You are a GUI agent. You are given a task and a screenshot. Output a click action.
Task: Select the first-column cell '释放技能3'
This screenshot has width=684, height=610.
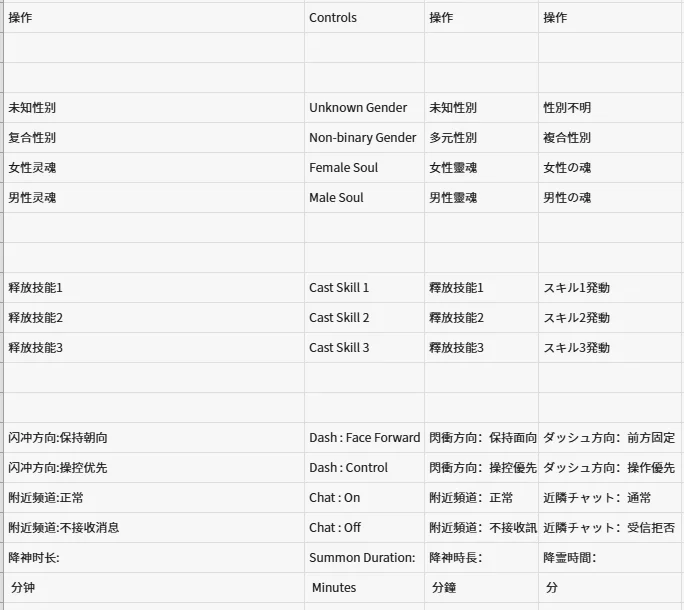click(154, 348)
